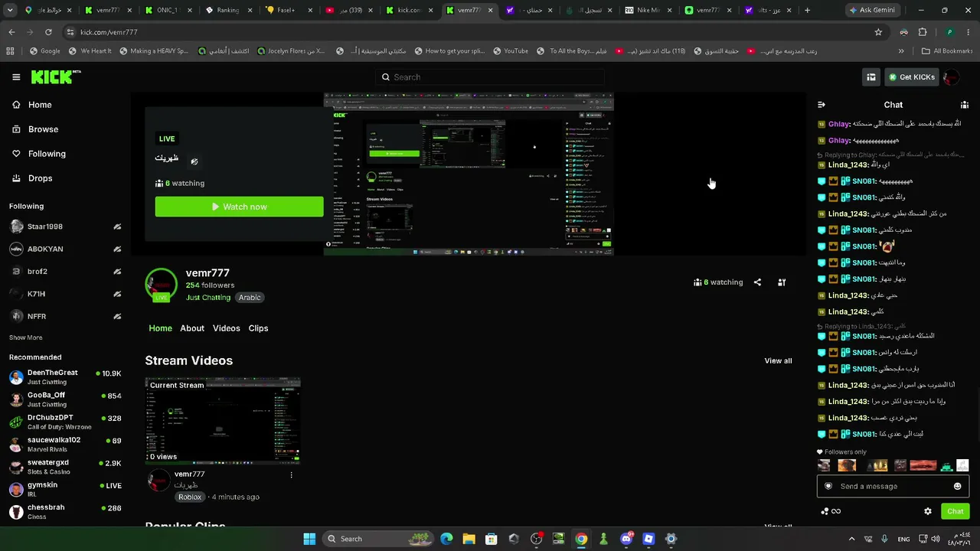980x551 pixels.
Task: Open Following in the sidebar
Action: (39, 154)
